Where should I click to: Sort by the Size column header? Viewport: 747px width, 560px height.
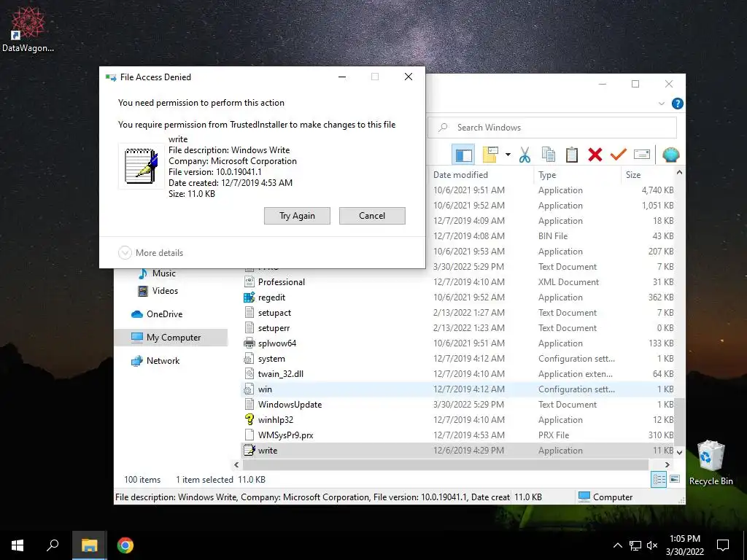tap(649, 175)
